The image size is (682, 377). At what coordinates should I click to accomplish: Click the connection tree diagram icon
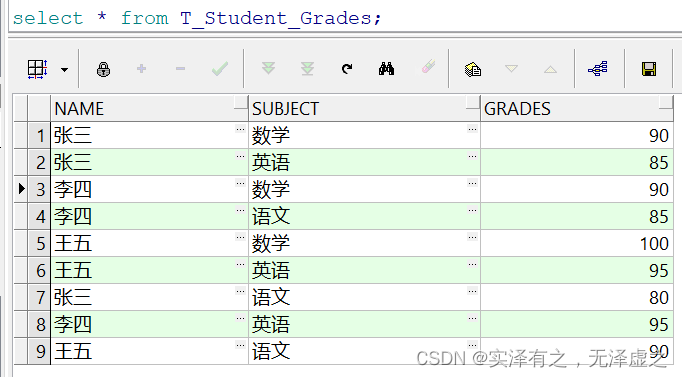pyautogui.click(x=598, y=69)
